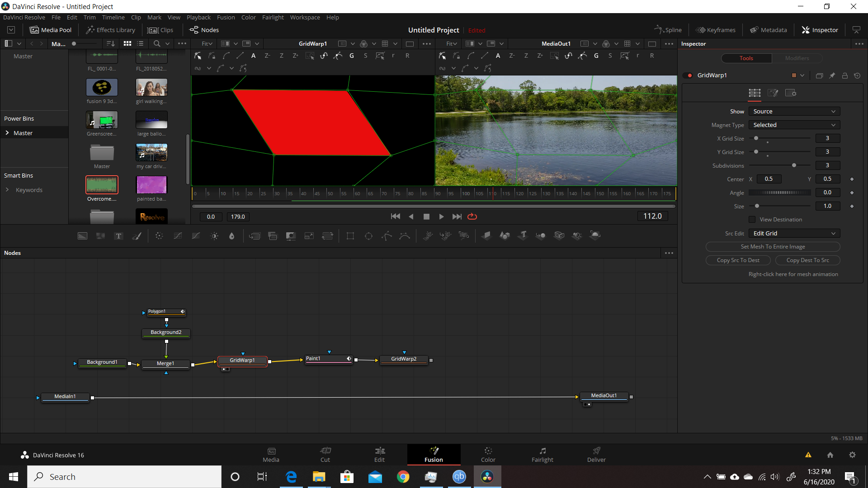
Task: Click Copy Src To Dest button
Action: point(738,260)
